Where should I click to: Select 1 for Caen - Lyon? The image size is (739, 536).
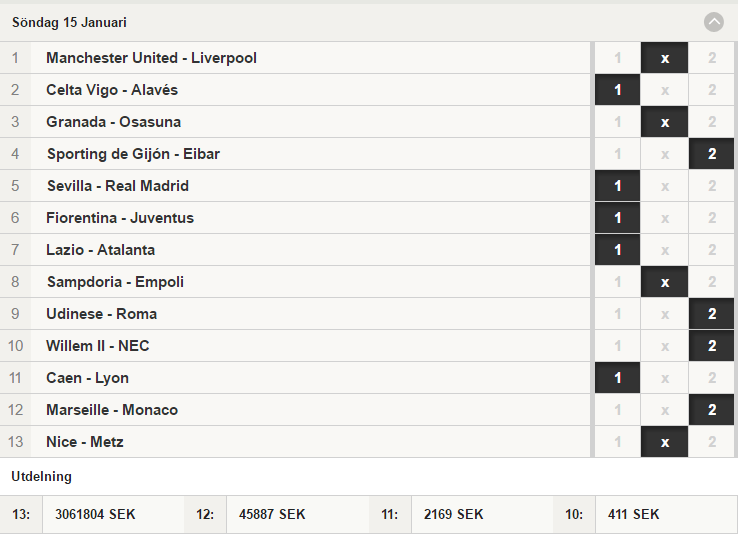tap(617, 378)
